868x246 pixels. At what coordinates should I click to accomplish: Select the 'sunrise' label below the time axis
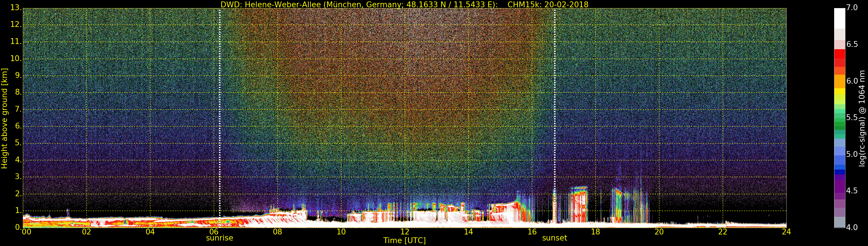tap(219, 238)
